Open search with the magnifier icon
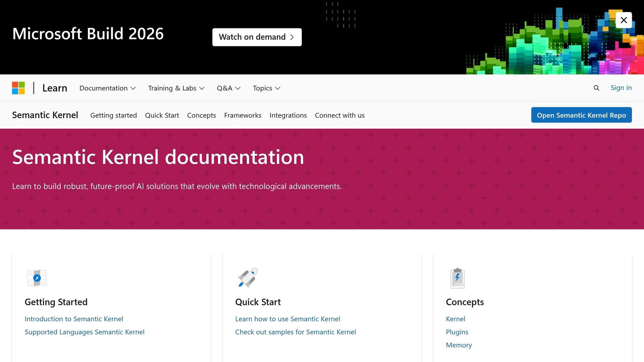Viewport: 644px width, 362px height. tap(597, 88)
